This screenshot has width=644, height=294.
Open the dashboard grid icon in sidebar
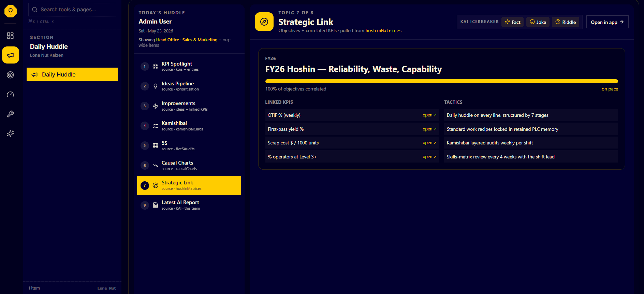pos(11,36)
